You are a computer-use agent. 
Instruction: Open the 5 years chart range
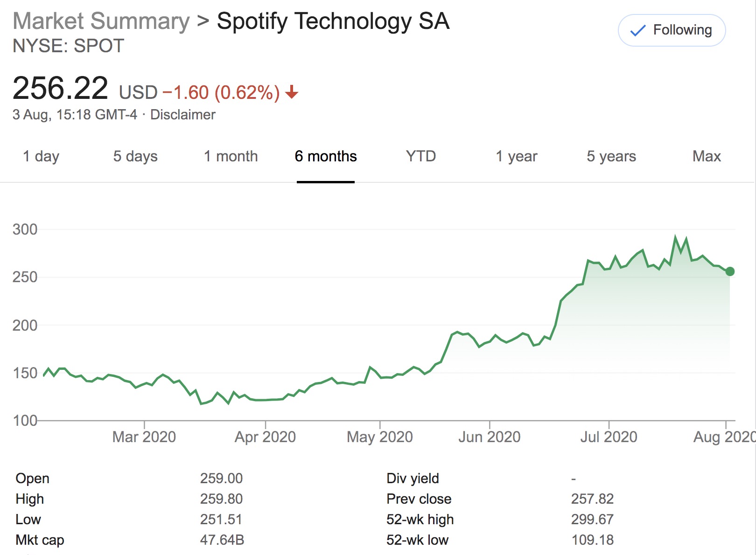coord(611,156)
